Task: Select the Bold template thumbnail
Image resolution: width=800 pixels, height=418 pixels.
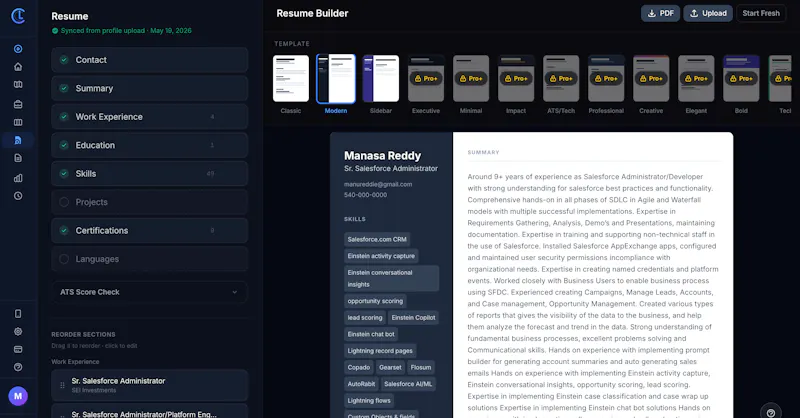Action: pos(741,79)
